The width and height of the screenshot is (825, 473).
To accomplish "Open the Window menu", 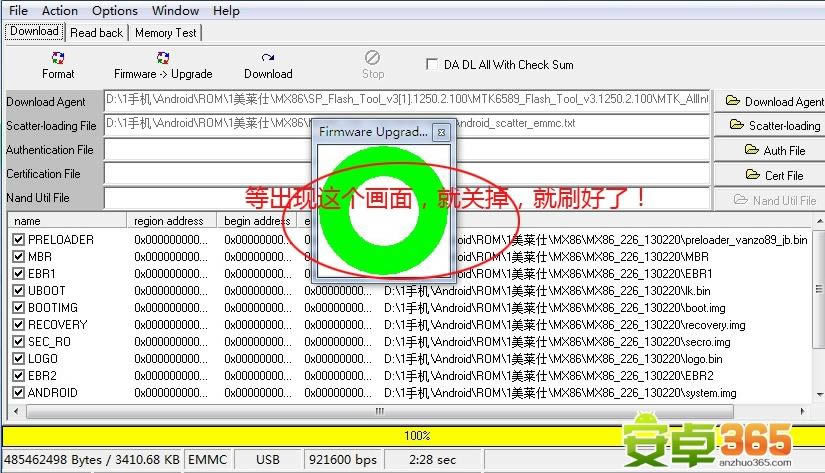I will (x=175, y=11).
